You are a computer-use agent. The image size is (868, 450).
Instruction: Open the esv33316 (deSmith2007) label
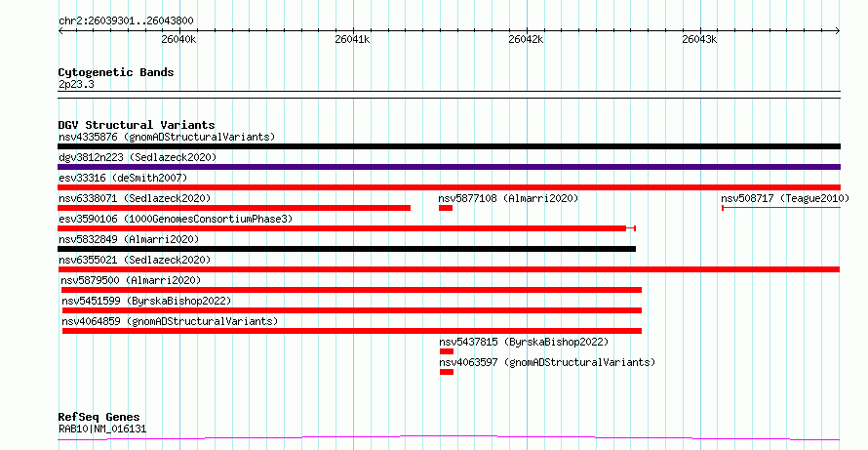(123, 178)
